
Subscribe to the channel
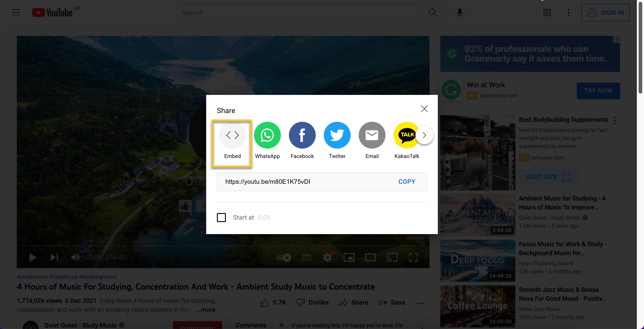(x=197, y=325)
